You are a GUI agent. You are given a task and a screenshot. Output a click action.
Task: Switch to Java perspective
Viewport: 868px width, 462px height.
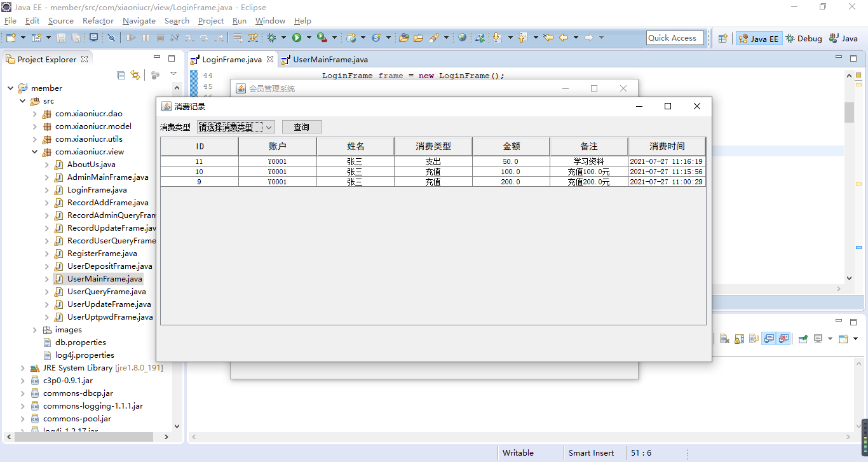pyautogui.click(x=843, y=39)
